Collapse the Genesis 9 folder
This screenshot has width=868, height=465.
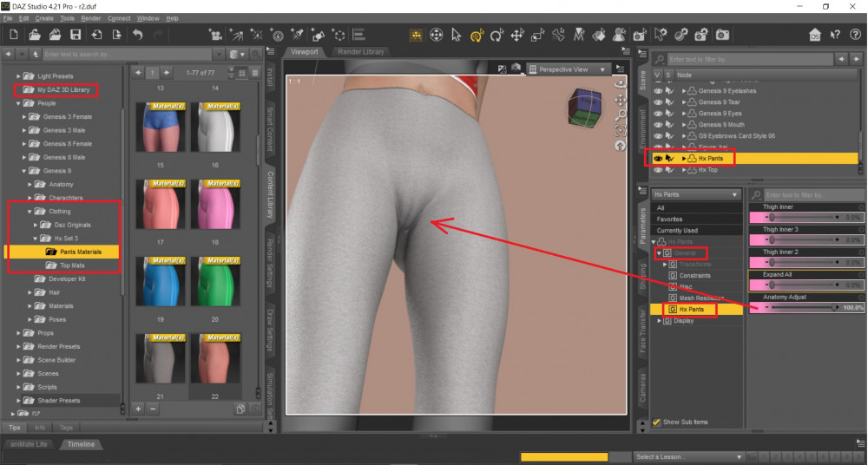point(24,171)
